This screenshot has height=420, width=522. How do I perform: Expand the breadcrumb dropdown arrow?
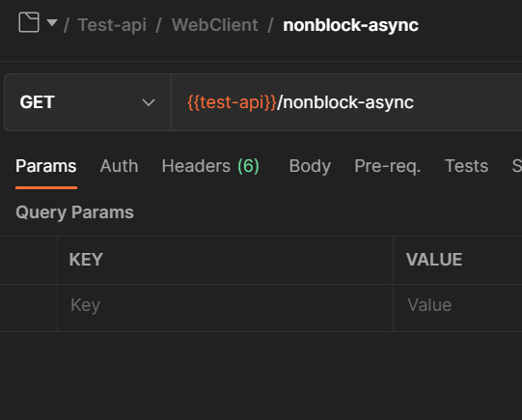(52, 22)
